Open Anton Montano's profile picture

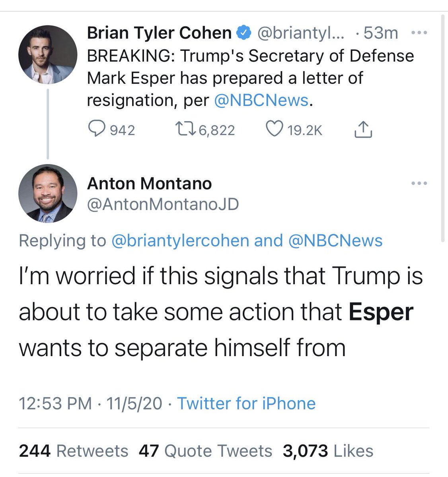point(48,193)
